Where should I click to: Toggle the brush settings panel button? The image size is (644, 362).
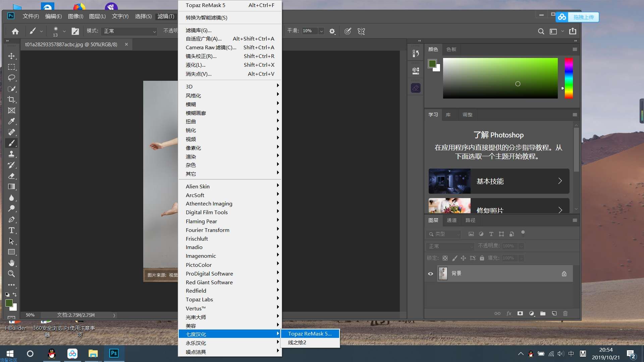point(75,31)
